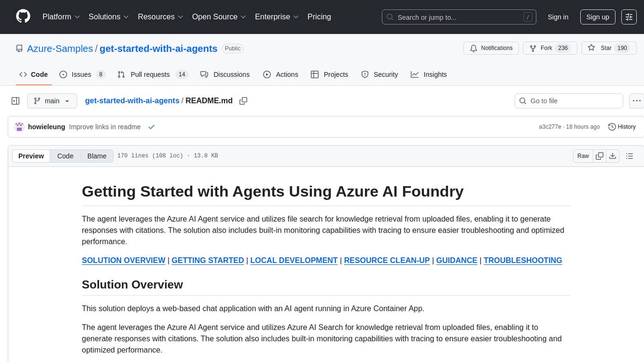Viewport: 644px width, 362px height.
Task: Jump to LOCAL DEVELOPMENT section
Action: tap(294, 260)
